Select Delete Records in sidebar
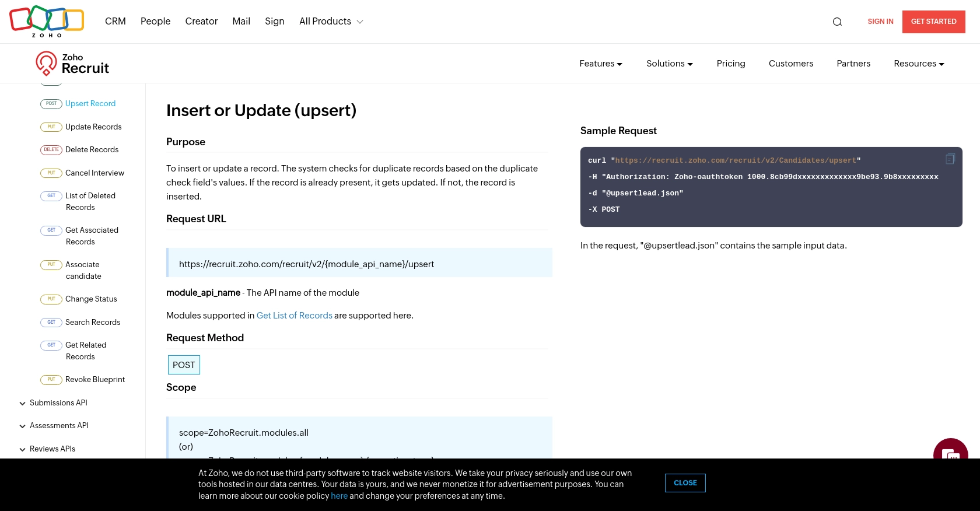 tap(92, 150)
